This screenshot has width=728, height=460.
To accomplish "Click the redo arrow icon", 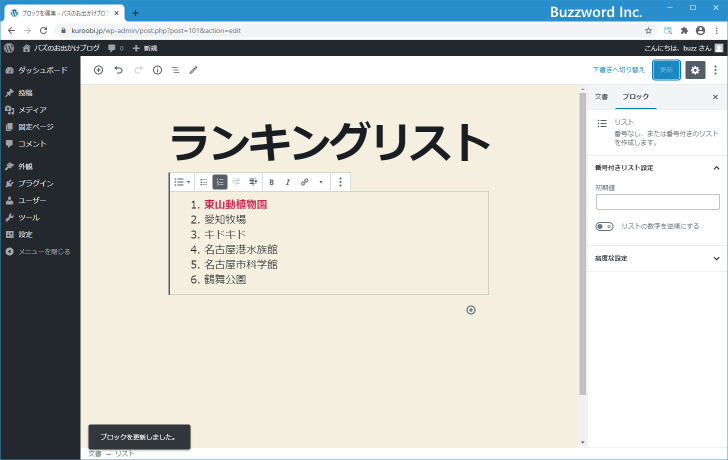I will pyautogui.click(x=138, y=70).
